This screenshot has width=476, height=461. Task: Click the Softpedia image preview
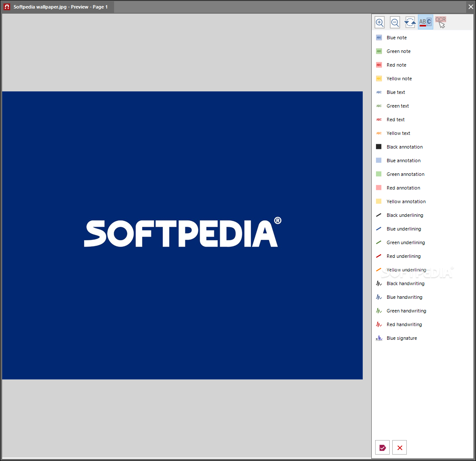(x=182, y=235)
